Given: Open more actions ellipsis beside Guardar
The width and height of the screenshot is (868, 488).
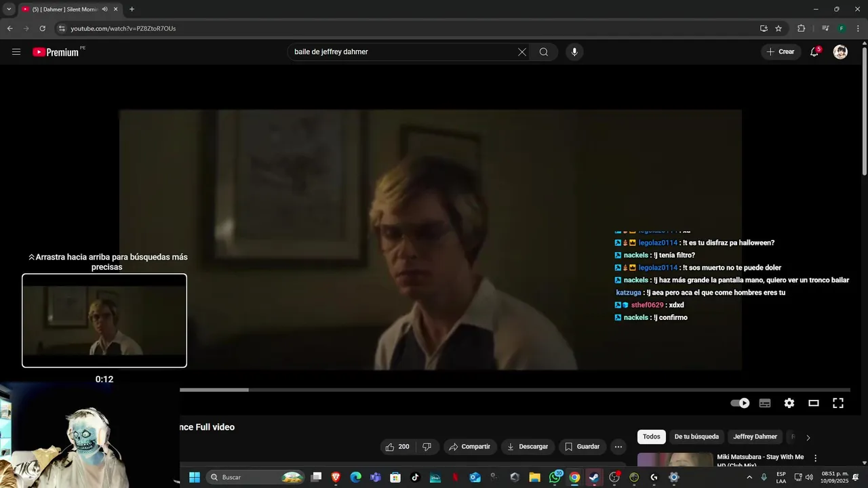Looking at the screenshot, I should point(618,447).
